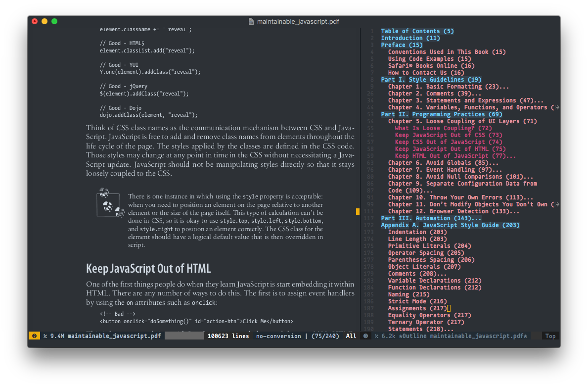
Task: Expand Part III. Automation (143)
Action: click(x=431, y=218)
